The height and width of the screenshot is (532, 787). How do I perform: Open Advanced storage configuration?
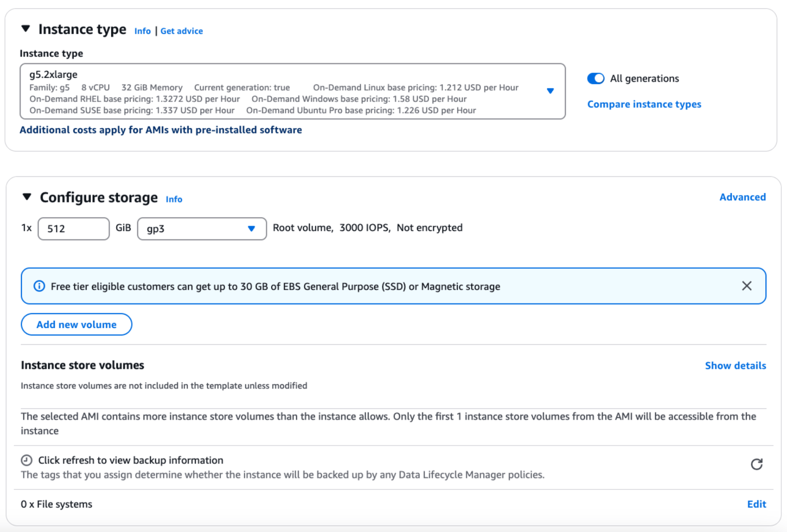pyautogui.click(x=742, y=197)
